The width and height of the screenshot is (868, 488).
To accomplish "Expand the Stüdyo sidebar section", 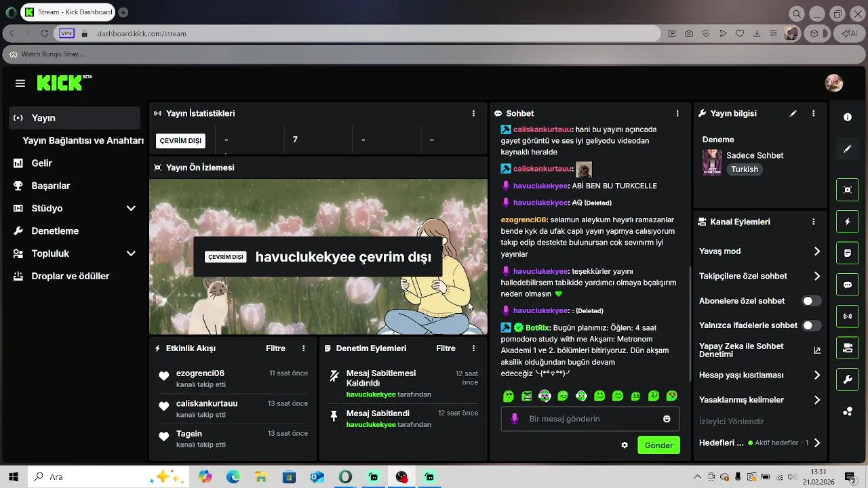I will [x=131, y=208].
